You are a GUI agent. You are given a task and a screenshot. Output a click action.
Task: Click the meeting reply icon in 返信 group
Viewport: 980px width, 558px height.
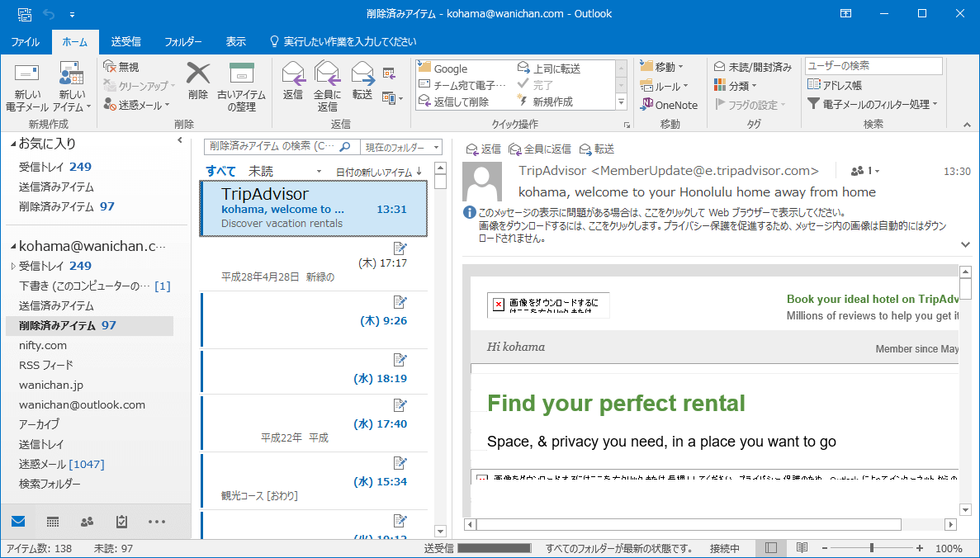click(x=390, y=73)
